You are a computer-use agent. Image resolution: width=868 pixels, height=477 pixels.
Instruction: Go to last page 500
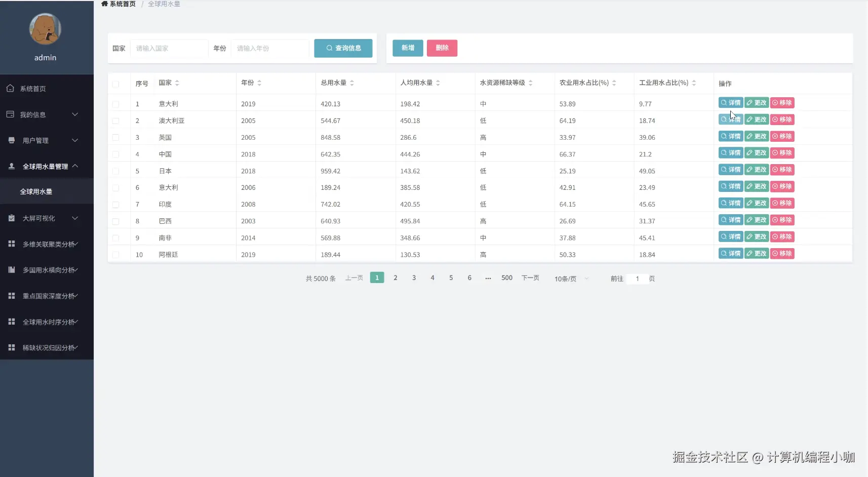coord(507,278)
